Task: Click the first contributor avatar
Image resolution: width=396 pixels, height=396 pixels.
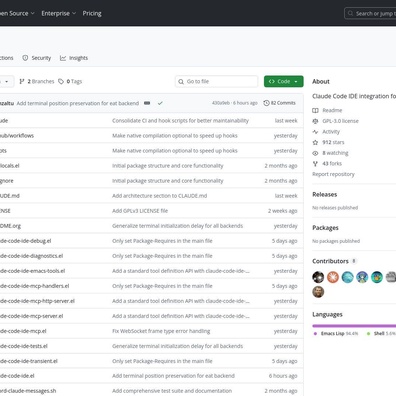Action: [318, 277]
